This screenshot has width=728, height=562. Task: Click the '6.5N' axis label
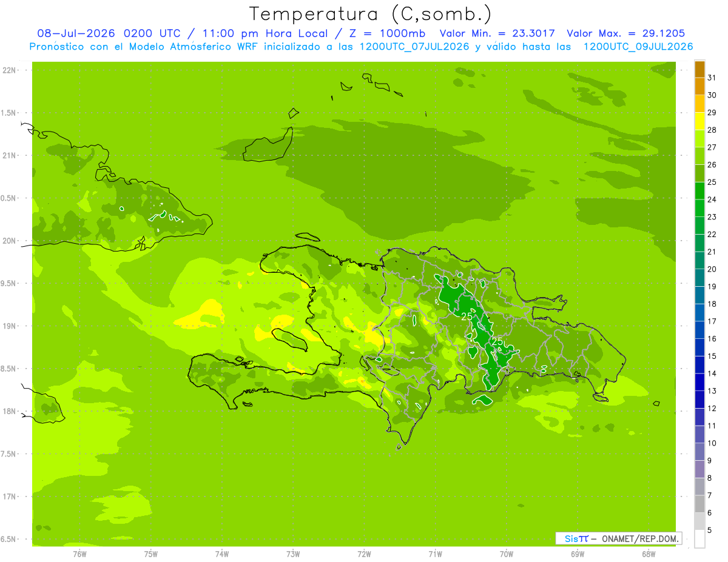(8, 540)
